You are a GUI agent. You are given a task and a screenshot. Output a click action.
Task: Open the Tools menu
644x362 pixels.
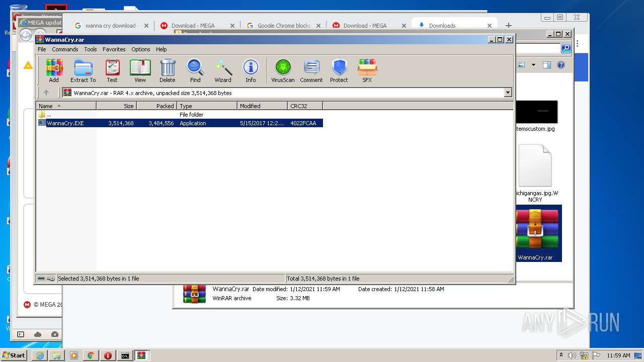tap(91, 49)
